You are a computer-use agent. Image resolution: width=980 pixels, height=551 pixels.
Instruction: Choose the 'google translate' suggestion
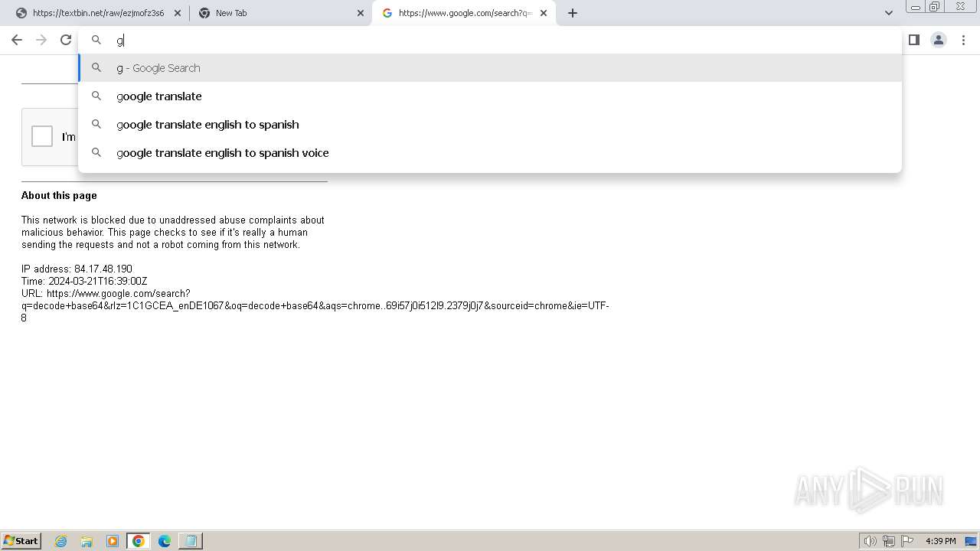[490, 96]
